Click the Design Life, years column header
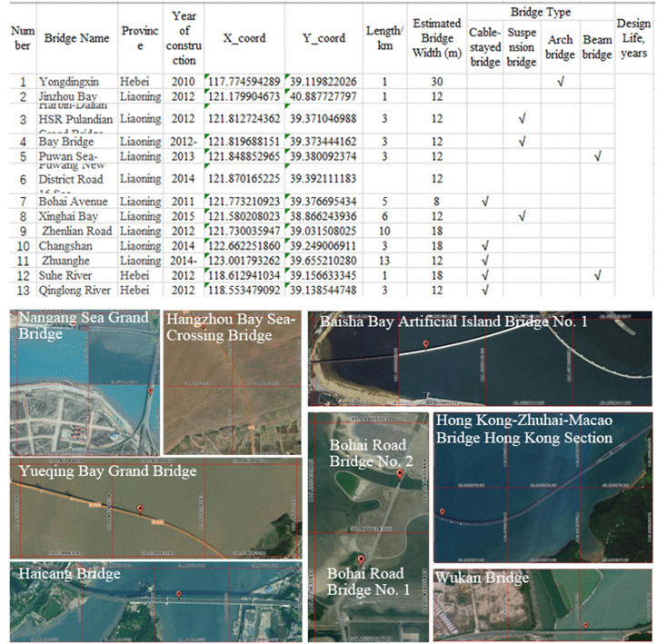The width and height of the screenshot is (657, 644). pyautogui.click(x=633, y=38)
